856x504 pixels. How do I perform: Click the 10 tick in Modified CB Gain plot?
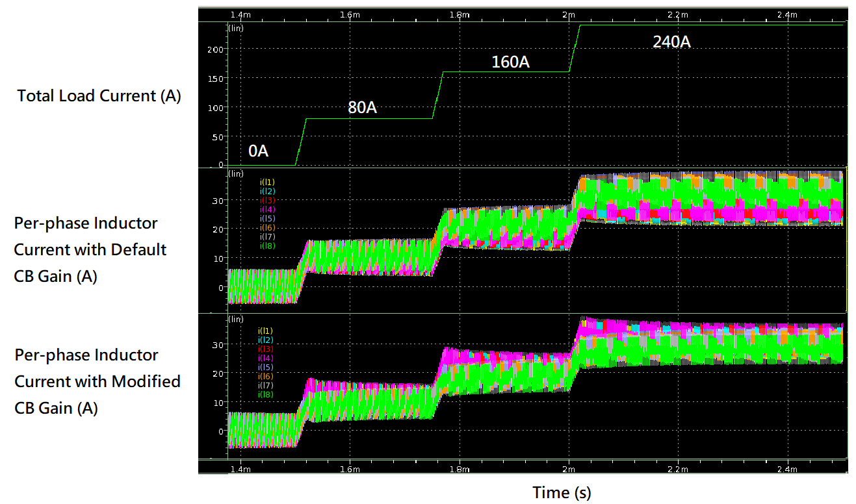[220, 403]
